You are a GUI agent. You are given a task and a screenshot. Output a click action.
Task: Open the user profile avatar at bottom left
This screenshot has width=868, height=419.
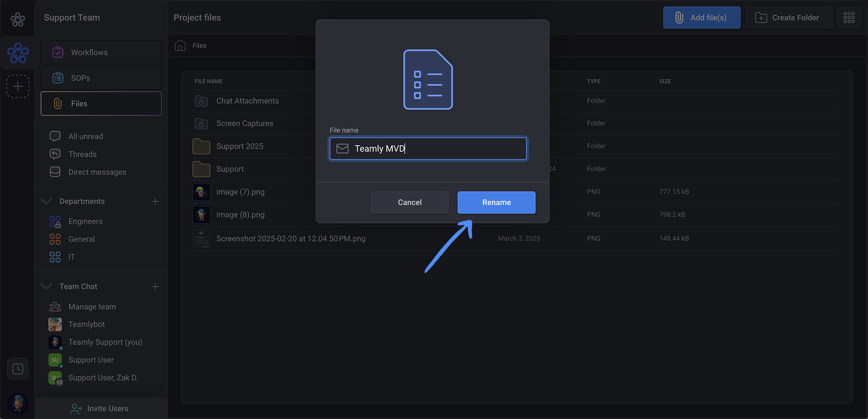[18, 404]
